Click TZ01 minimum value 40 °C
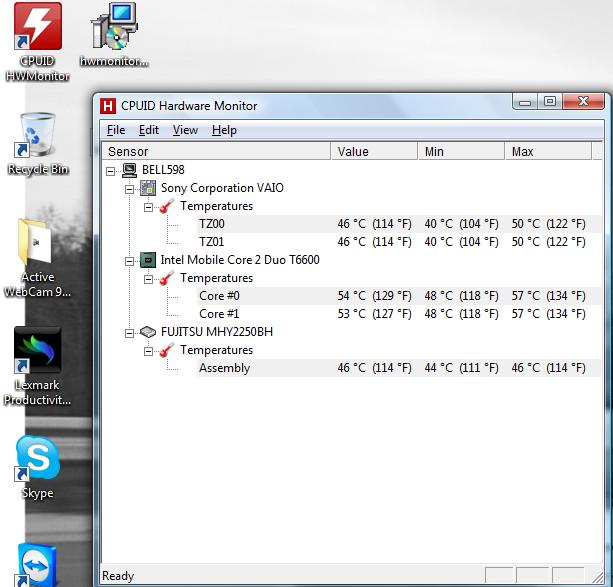The width and height of the screenshot is (613, 587). tap(461, 242)
